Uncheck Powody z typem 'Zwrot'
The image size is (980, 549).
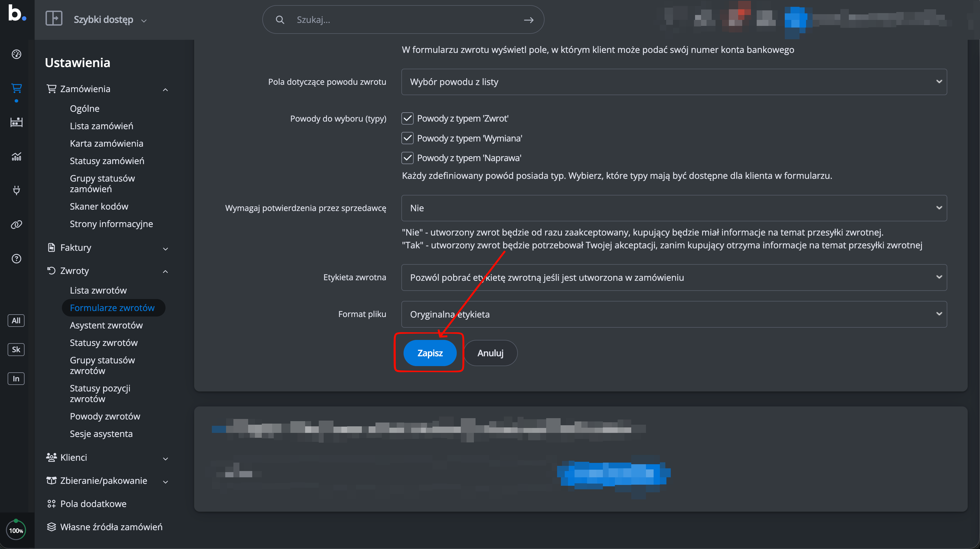tap(407, 119)
